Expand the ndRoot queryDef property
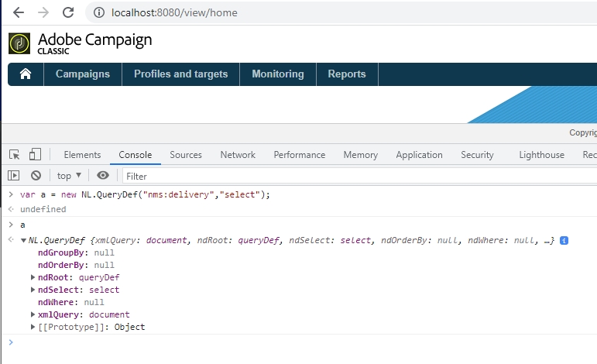597x364 pixels. point(33,277)
